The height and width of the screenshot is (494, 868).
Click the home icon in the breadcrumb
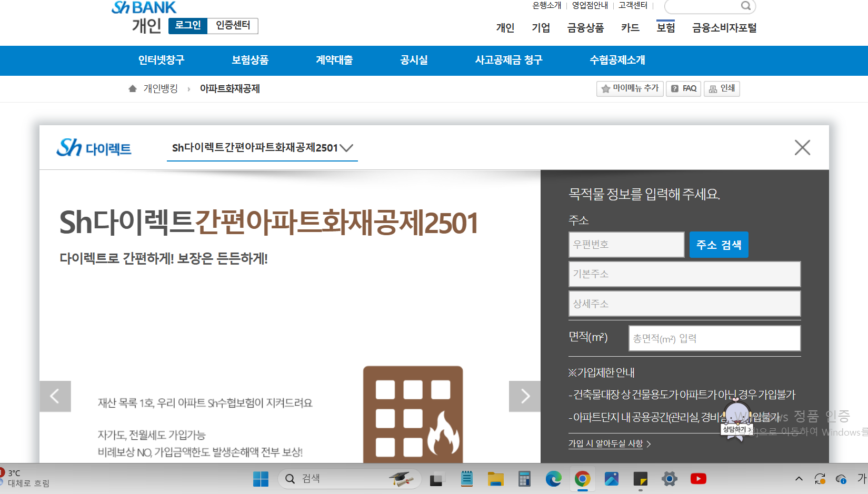(133, 88)
